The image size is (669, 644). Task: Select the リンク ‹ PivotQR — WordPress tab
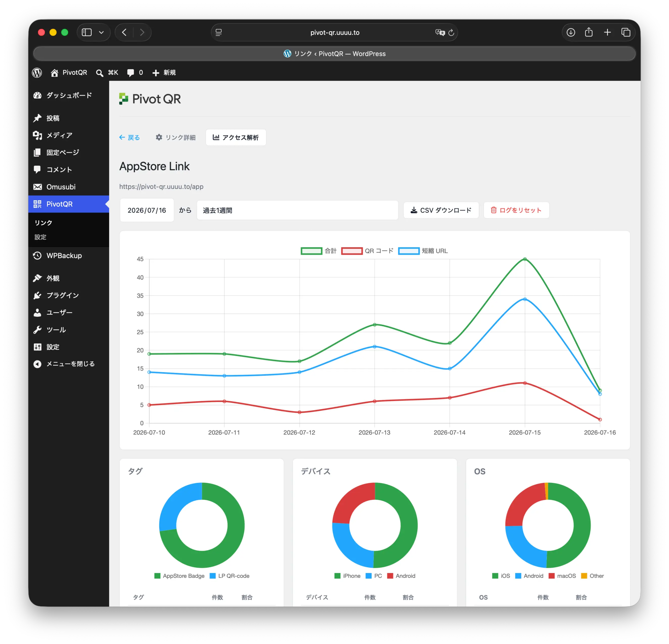(334, 54)
